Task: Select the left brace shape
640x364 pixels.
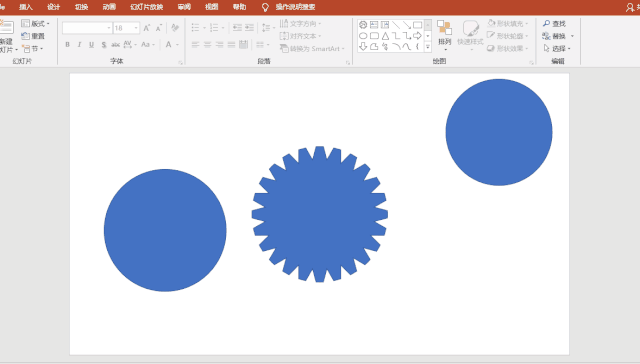Action: pos(418,47)
